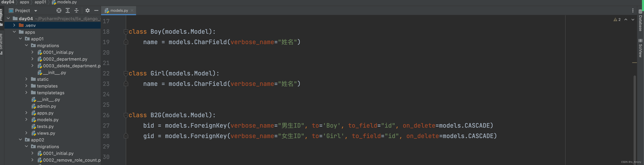Click the warning stripe mark in the scrollbar gutter
Screen dimensions: 644x165
coord(635,62)
